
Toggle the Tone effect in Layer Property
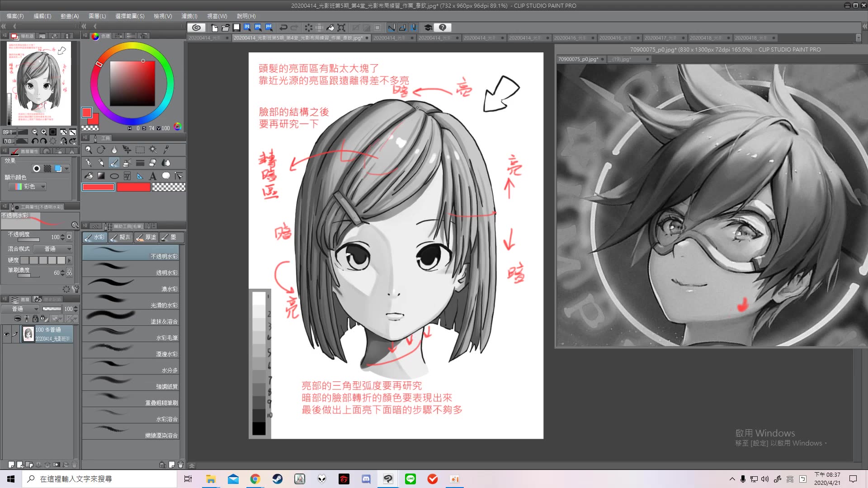point(47,169)
